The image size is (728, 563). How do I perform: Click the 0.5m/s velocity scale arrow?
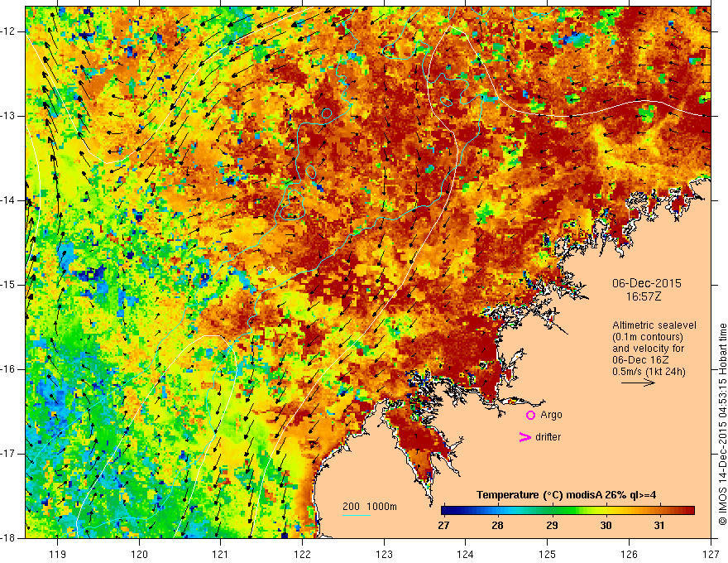tap(638, 383)
